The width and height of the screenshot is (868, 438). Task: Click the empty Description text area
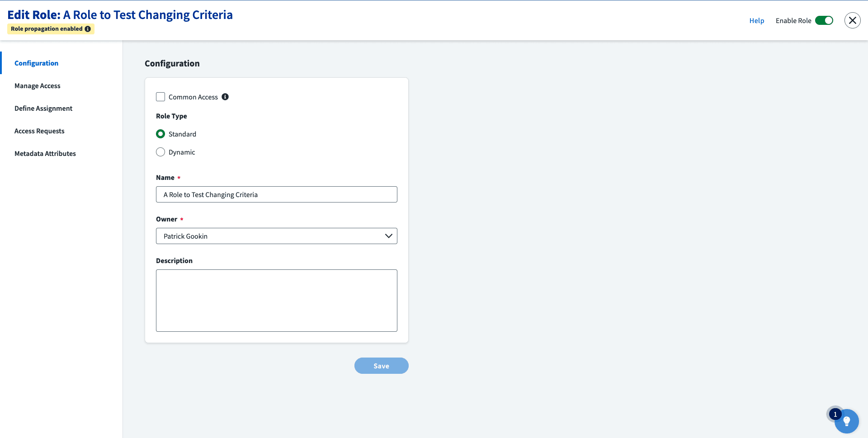point(276,300)
